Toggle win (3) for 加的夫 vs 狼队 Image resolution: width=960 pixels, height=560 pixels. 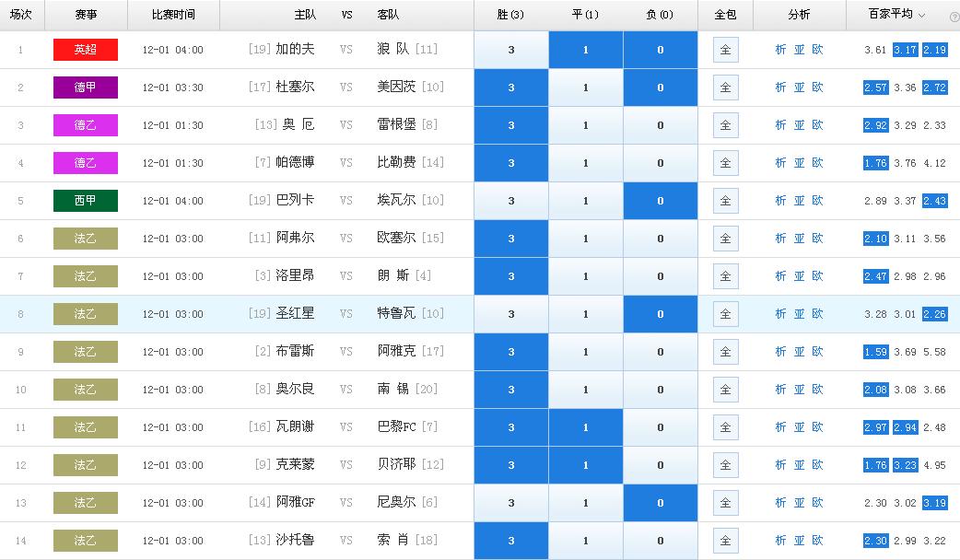pos(511,50)
